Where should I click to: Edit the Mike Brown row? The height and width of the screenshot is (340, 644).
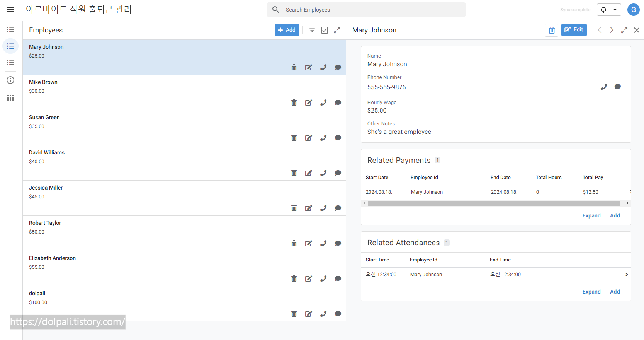click(309, 103)
